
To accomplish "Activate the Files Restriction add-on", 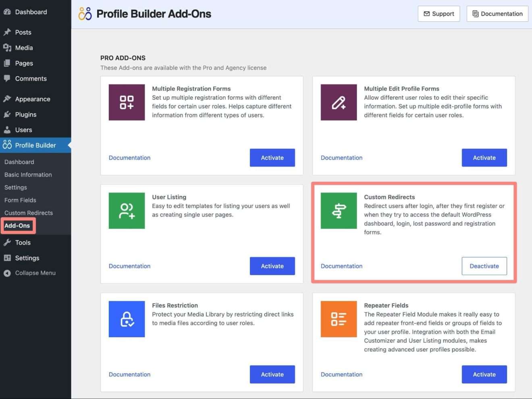I will point(272,374).
